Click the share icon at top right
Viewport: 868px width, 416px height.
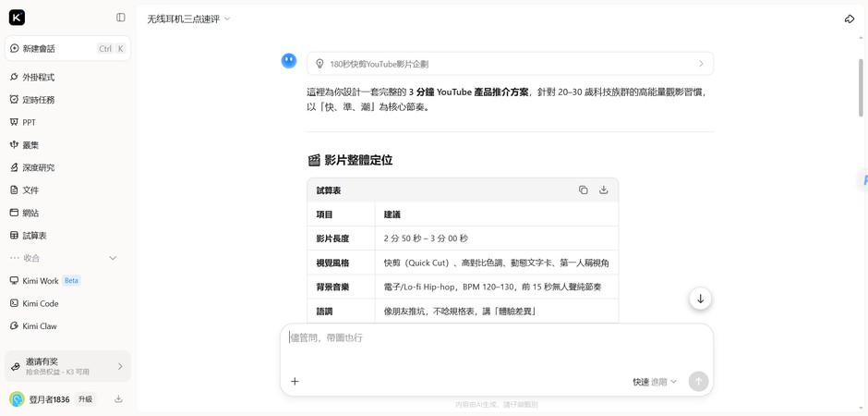850,18
